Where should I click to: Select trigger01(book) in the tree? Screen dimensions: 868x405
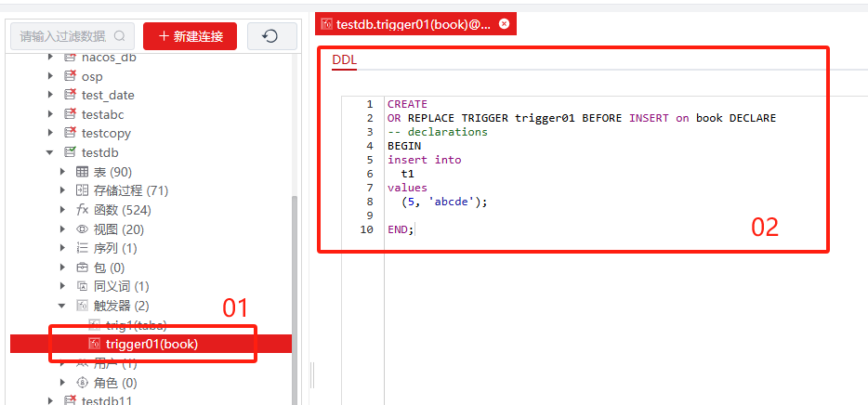151,344
